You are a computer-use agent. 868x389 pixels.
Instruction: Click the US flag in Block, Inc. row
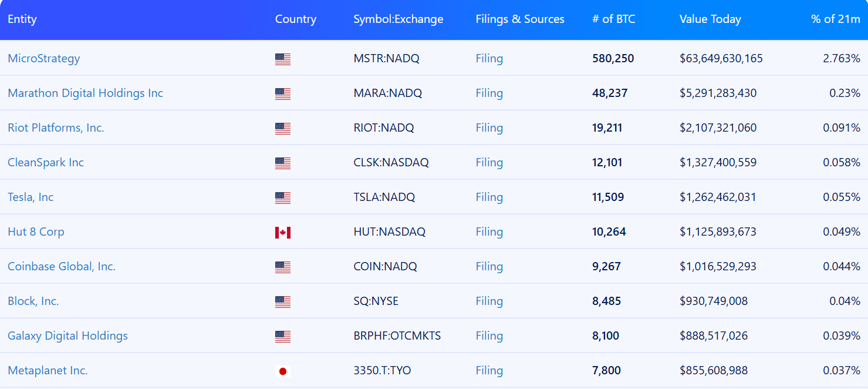pyautogui.click(x=282, y=302)
